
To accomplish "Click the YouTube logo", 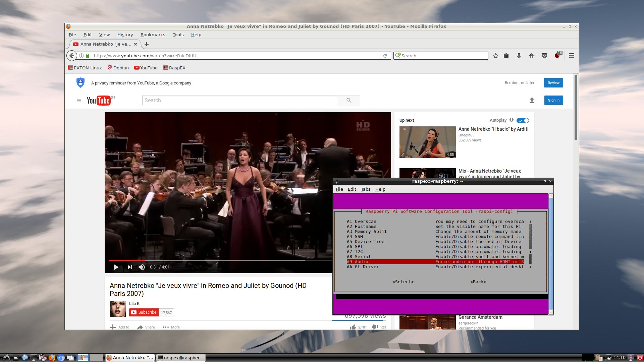I will (x=99, y=101).
